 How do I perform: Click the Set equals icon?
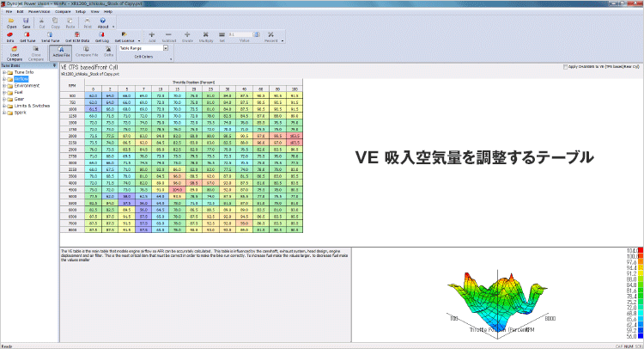click(x=222, y=35)
